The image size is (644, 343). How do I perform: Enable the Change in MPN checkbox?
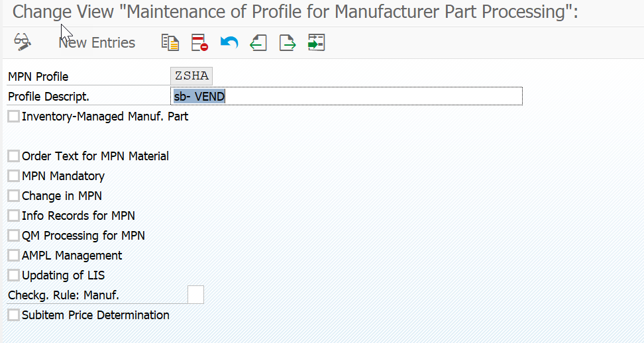tap(13, 196)
